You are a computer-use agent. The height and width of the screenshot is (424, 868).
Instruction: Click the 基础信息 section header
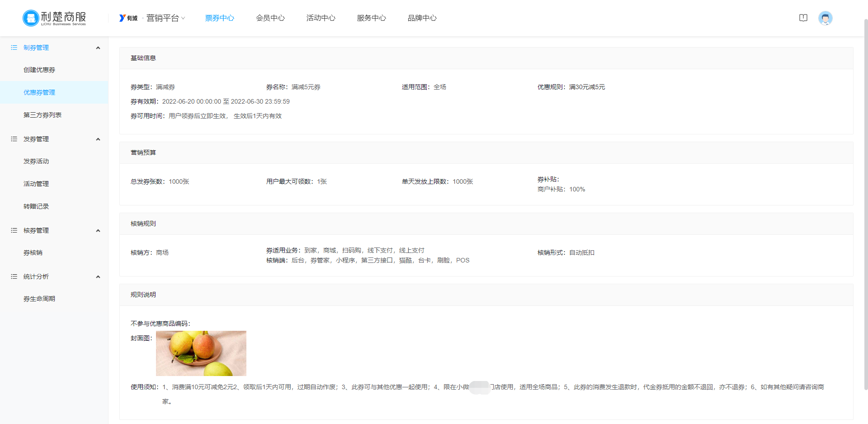486,58
